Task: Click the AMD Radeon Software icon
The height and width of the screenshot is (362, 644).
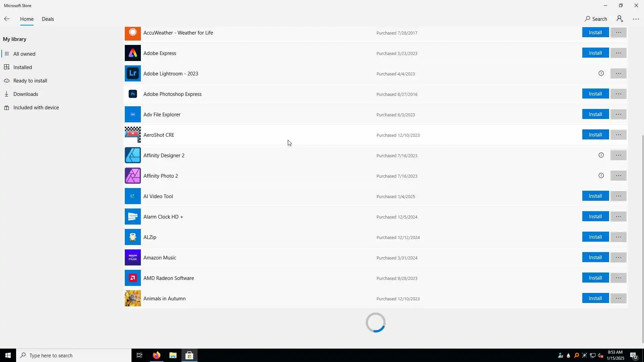Action: (x=133, y=278)
